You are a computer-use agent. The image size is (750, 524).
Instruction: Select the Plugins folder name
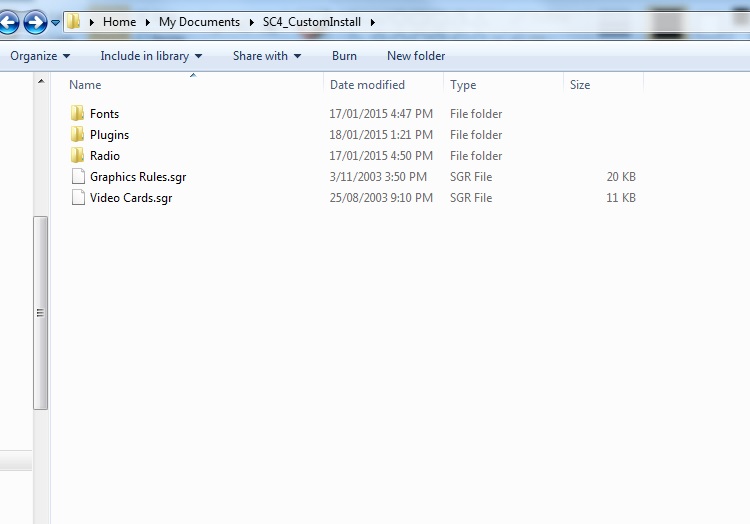click(x=110, y=135)
